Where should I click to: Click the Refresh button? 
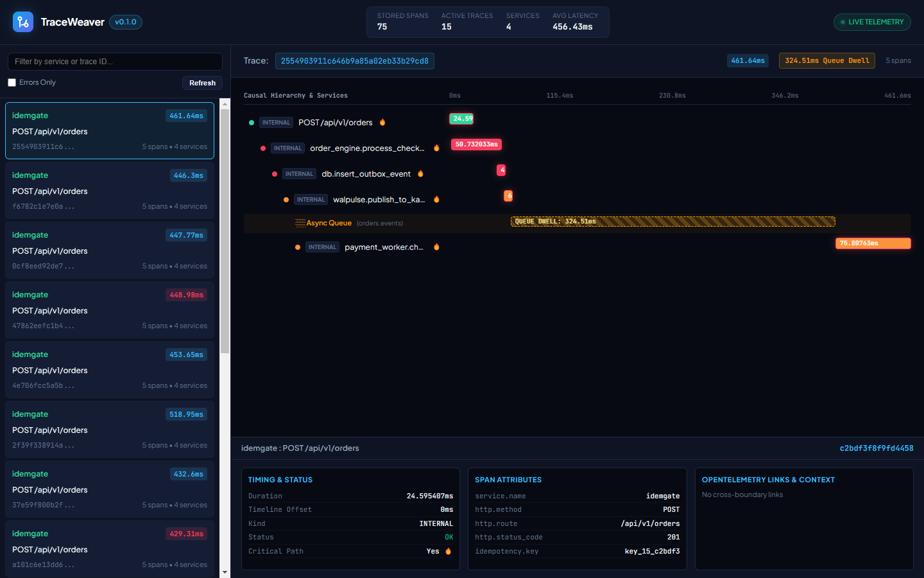point(202,83)
